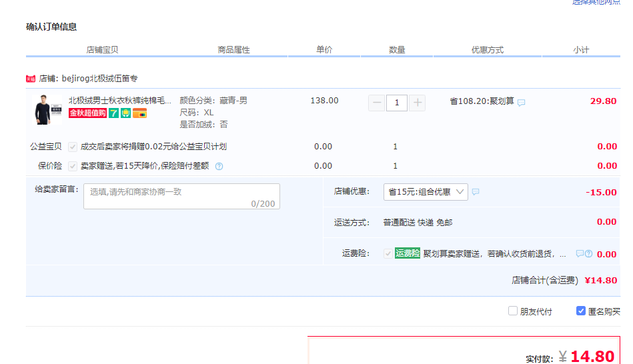Click the 店铺合计 total ¥14.80
Screen dimensions: 633x364
601,281
